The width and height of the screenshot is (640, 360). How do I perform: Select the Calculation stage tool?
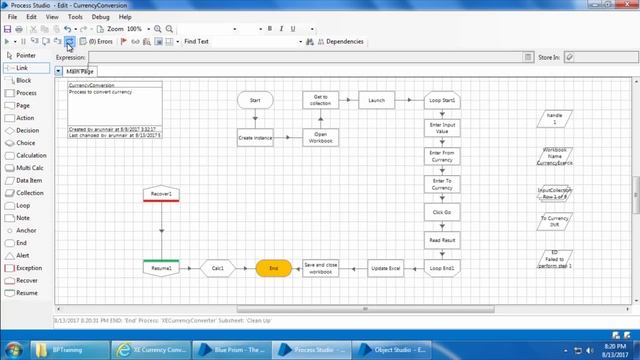[26, 156]
